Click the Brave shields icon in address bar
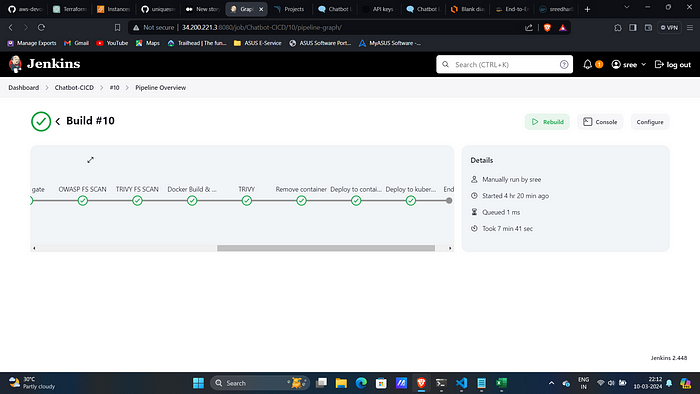Image resolution: width=700 pixels, height=394 pixels. coord(547,28)
